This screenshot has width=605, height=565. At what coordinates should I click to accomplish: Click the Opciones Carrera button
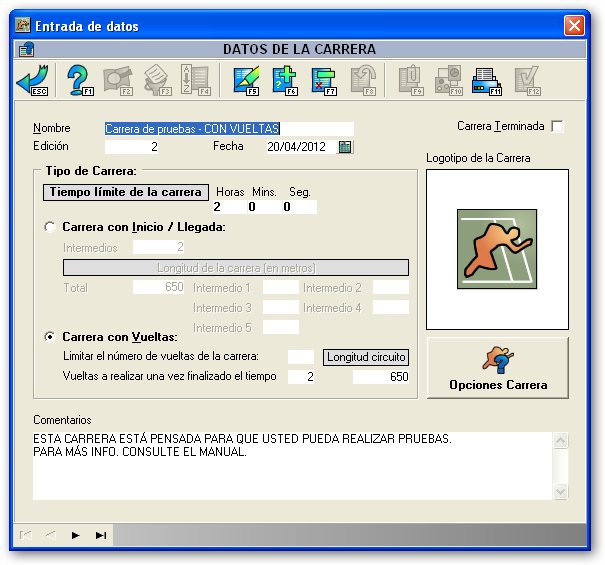[x=497, y=368]
